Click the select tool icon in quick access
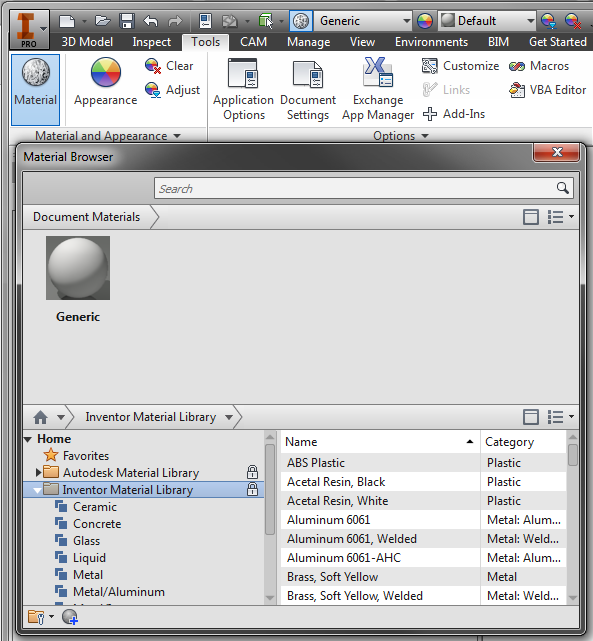Screen dimensions: 593x641 [266, 21]
